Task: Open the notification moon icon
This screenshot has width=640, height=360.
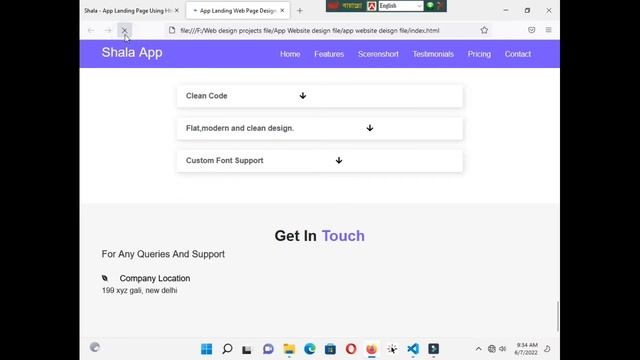Action: (x=547, y=349)
